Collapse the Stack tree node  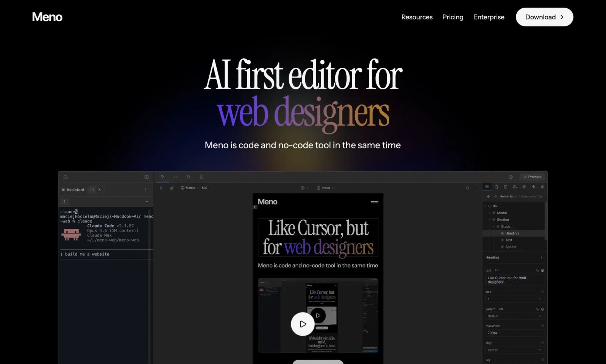tap(494, 227)
